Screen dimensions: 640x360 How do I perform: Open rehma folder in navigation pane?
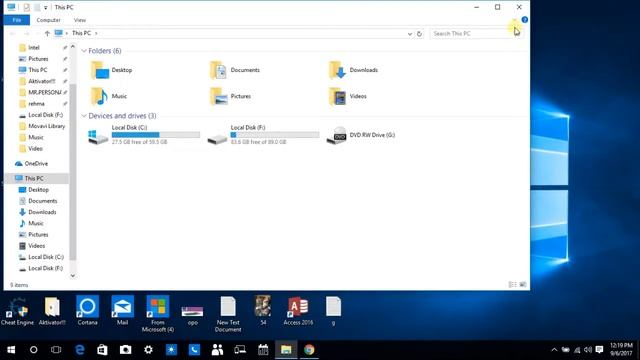click(36, 104)
